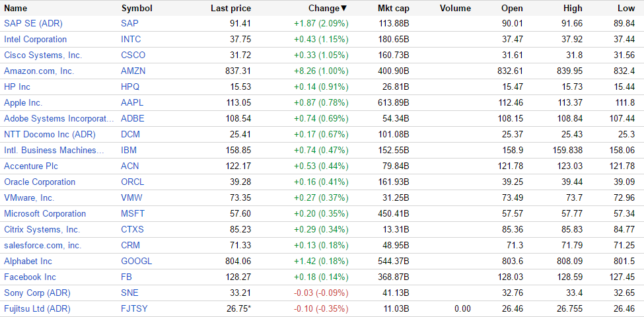Viewport: 644px width, 317px height.
Task: Sort table by Mkt cap header
Action: point(393,8)
